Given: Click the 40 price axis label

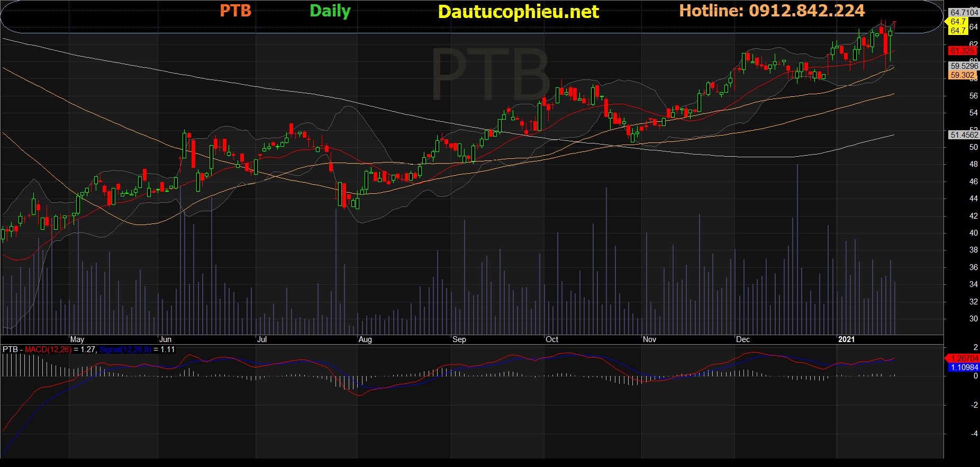Looking at the screenshot, I should click(x=974, y=233).
